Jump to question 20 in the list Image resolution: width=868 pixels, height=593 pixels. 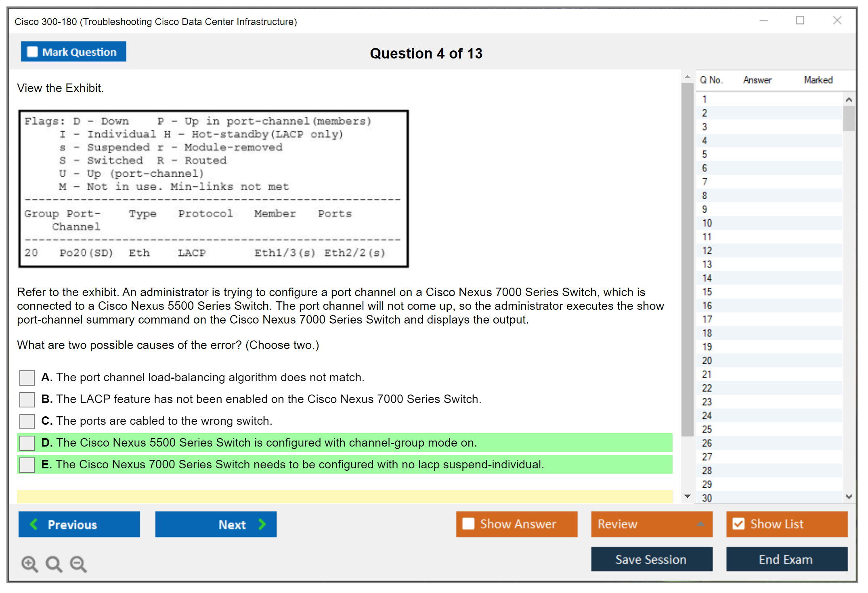707,361
